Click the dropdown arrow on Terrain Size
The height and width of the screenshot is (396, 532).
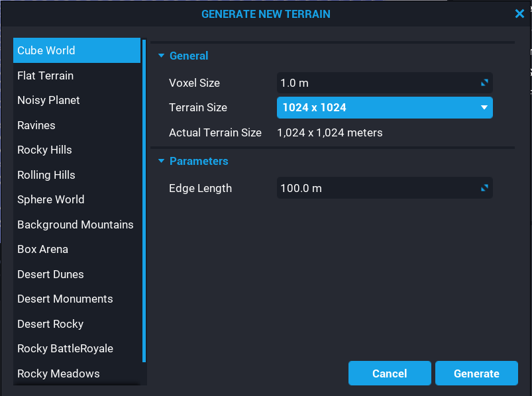(x=484, y=107)
